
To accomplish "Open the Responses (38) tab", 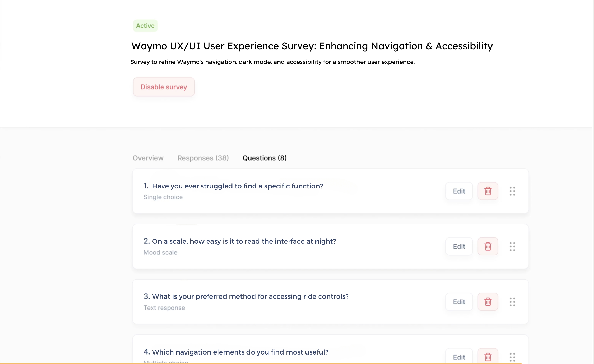I will coord(203,158).
